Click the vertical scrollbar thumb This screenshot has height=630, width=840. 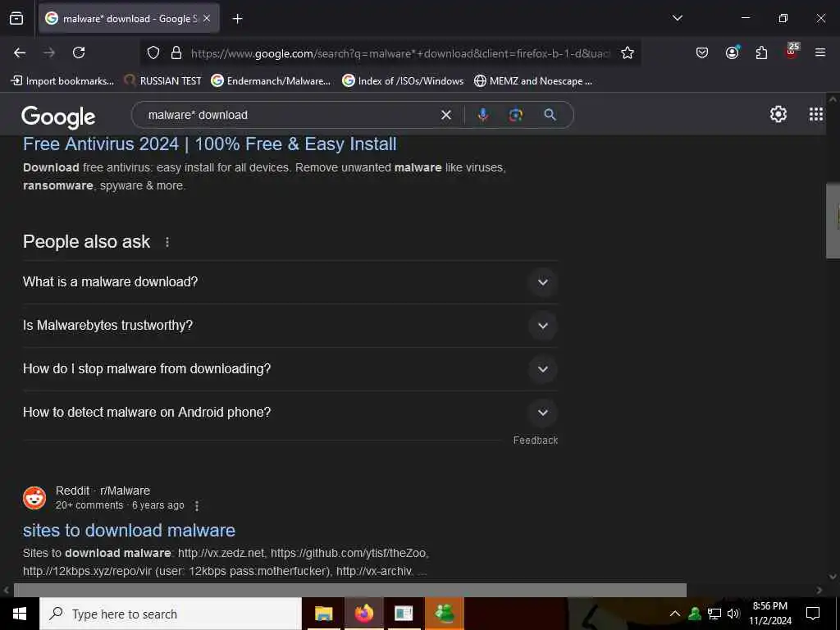pyautogui.click(x=833, y=221)
